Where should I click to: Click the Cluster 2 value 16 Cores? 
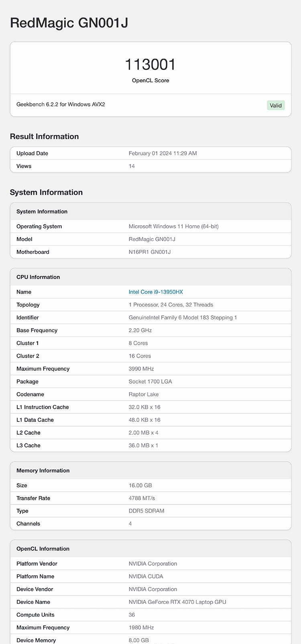pyautogui.click(x=140, y=356)
